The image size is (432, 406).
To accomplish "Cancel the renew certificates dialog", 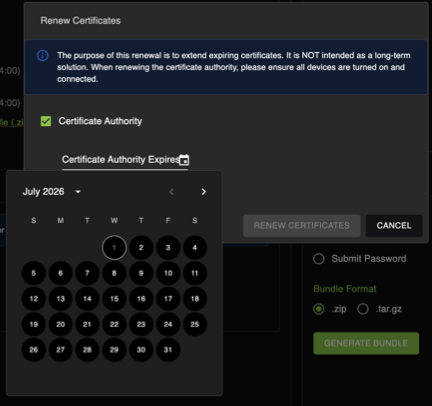I will (x=394, y=226).
